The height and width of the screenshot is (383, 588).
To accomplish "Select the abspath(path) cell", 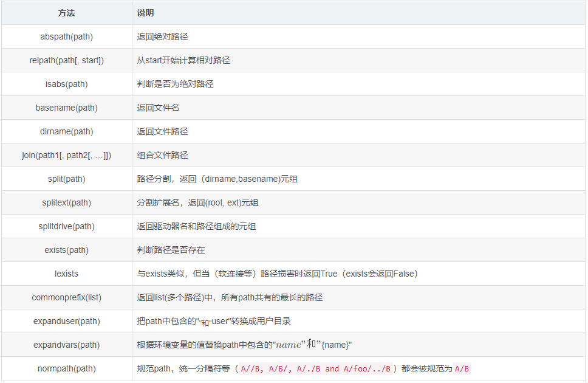I will [x=66, y=37].
